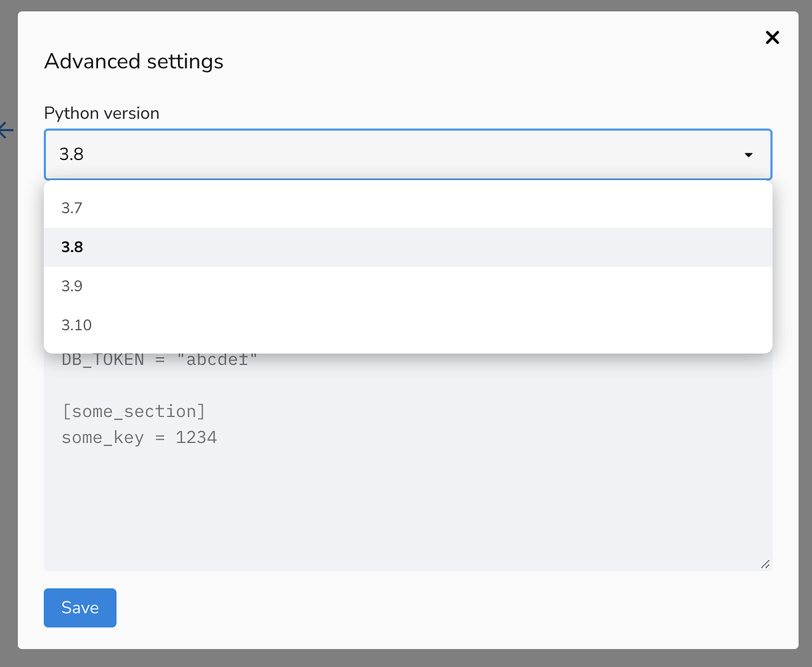Image resolution: width=812 pixels, height=667 pixels.
Task: Click the some_key = 1234 line
Action: (139, 438)
